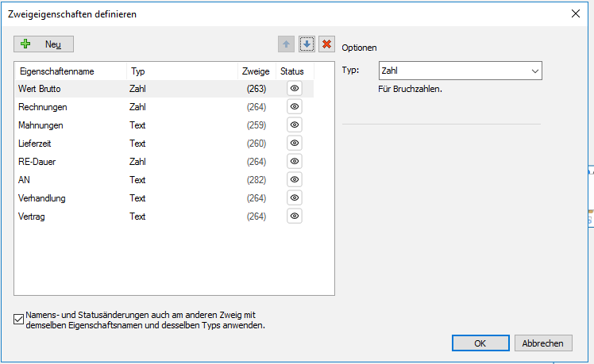Toggle Lieferzeit visibility eye icon

(x=295, y=144)
